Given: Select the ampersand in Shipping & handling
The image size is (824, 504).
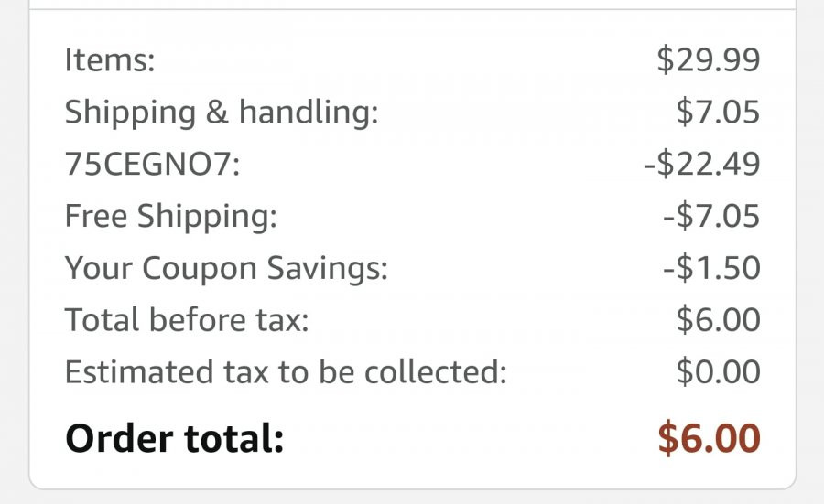Looking at the screenshot, I should (216, 112).
